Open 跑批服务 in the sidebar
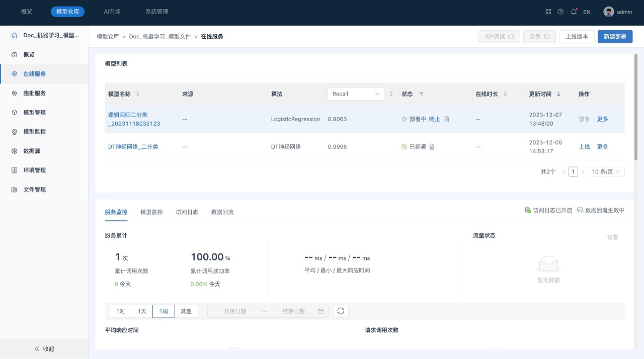Screen dimensions: 644x359 (x=34, y=93)
